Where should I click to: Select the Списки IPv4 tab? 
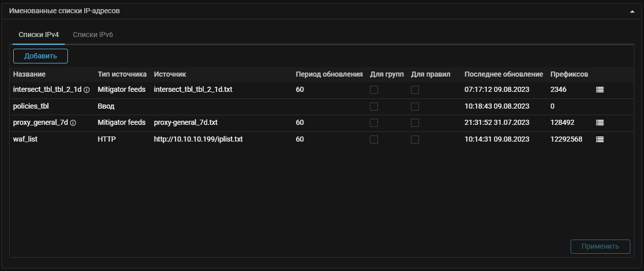[39, 35]
